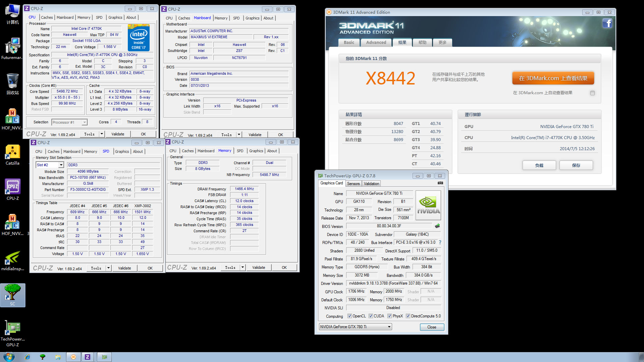The image size is (644, 362).
Task: Open Graphics tab in the CPU-Z SPD window
Action: coord(122,152)
